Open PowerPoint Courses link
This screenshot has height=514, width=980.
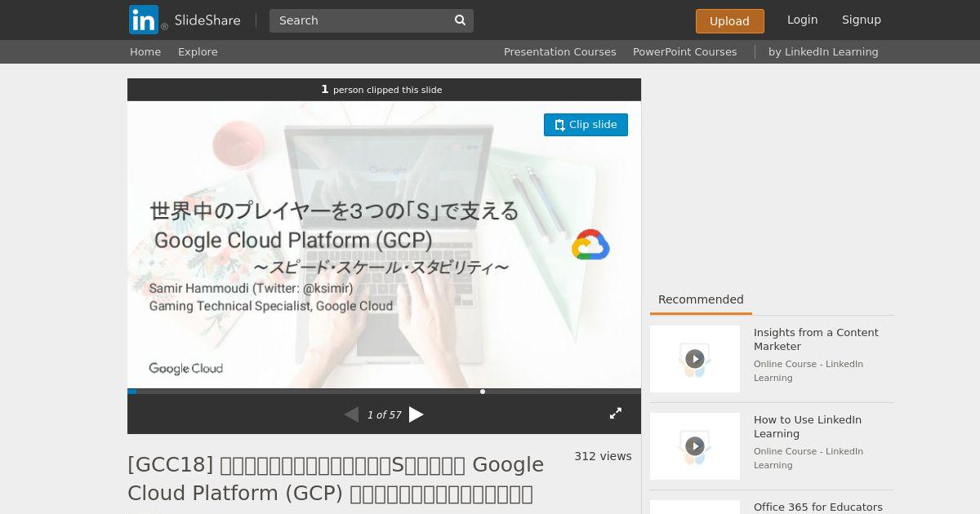click(684, 51)
